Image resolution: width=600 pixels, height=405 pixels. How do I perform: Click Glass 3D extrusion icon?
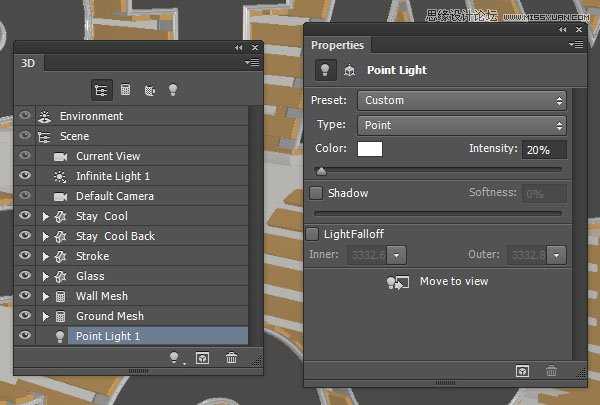point(60,276)
